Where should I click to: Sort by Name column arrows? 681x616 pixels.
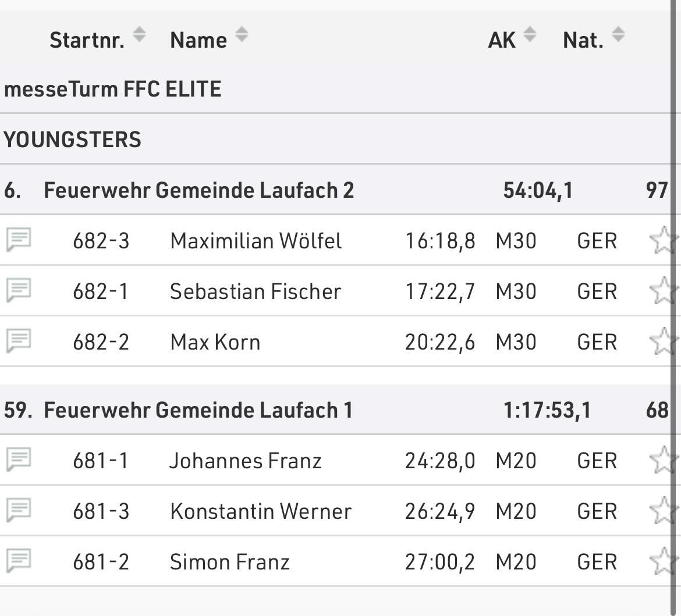[x=242, y=35]
